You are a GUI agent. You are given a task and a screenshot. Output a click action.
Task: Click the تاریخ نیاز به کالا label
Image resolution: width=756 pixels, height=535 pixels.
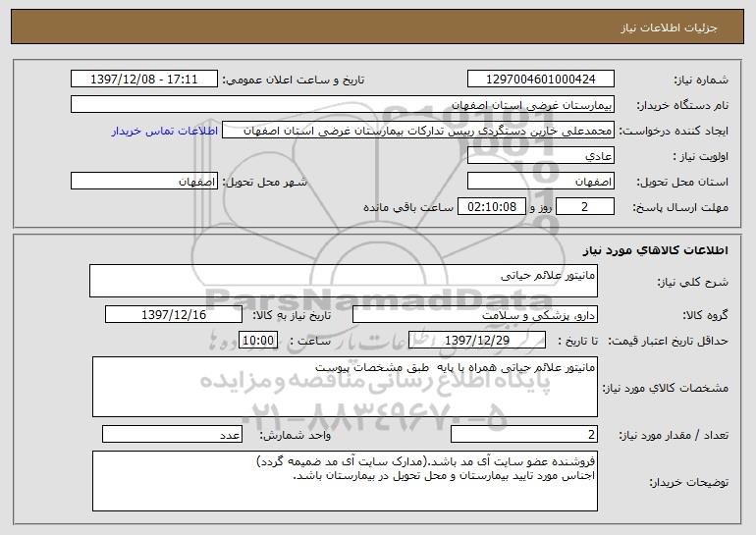[292, 316]
